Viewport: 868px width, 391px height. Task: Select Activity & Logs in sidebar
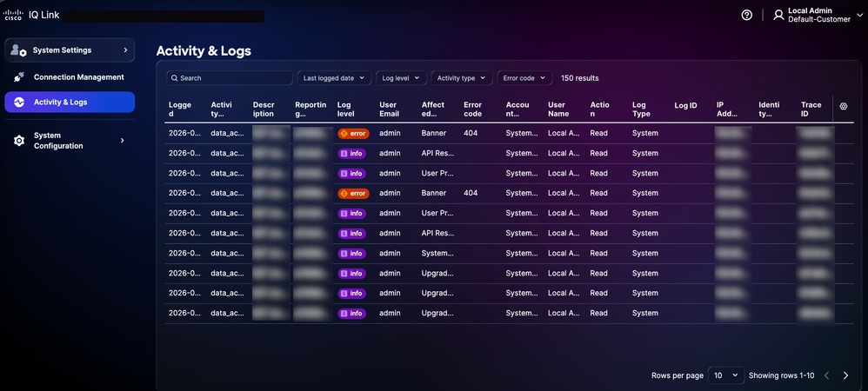point(70,103)
